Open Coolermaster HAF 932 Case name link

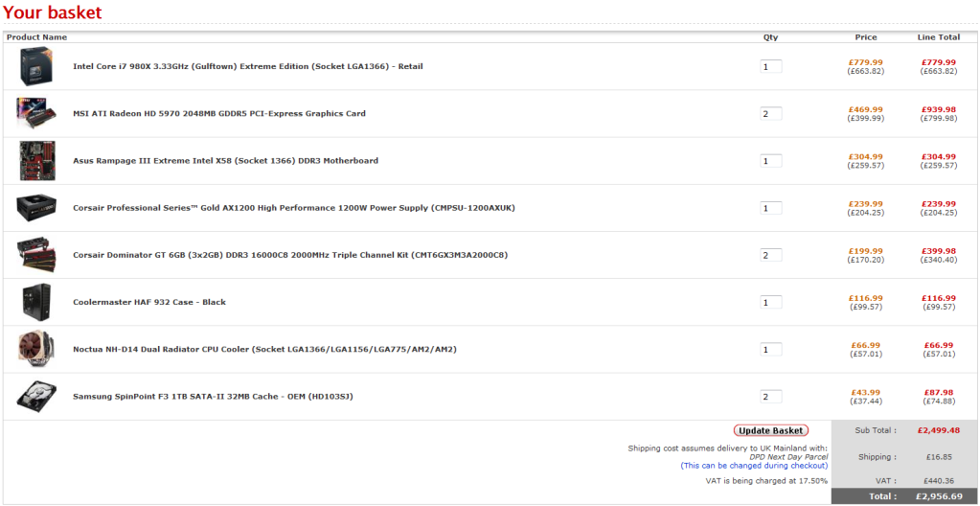[x=149, y=302]
